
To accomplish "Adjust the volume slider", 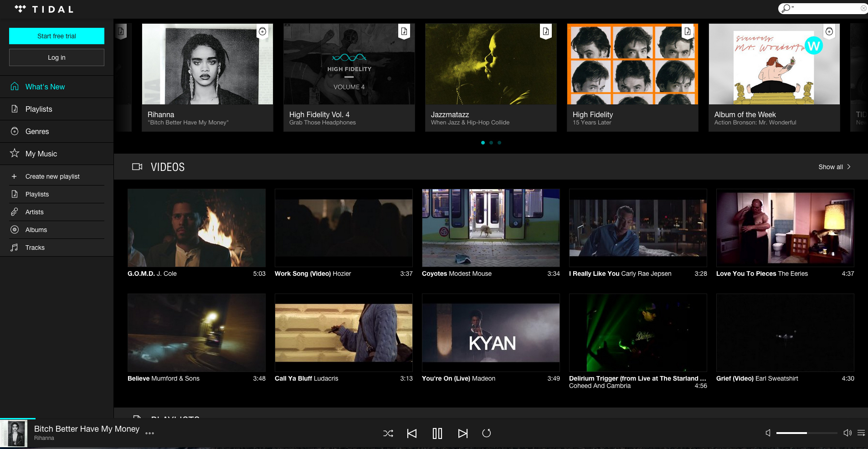I will 806,433.
